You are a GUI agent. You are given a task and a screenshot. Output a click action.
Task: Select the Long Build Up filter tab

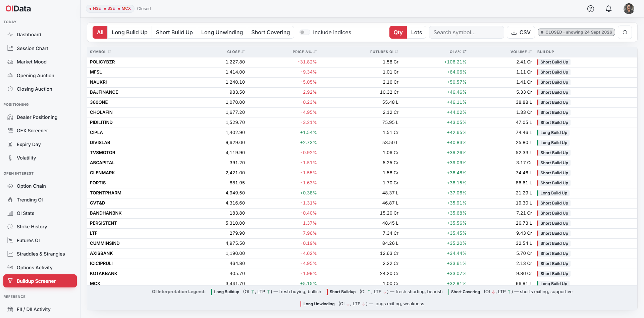(x=129, y=32)
